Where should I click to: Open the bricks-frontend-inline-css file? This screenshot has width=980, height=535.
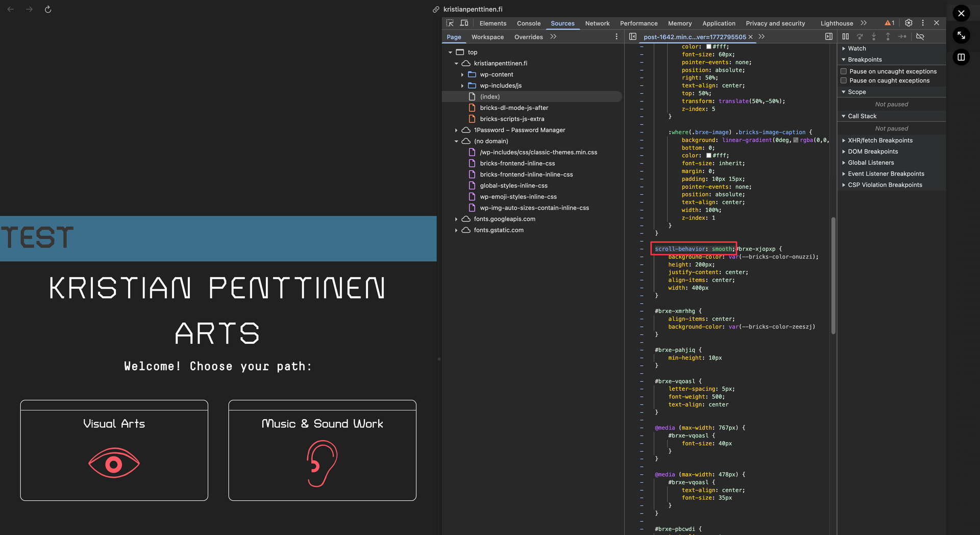click(x=517, y=164)
